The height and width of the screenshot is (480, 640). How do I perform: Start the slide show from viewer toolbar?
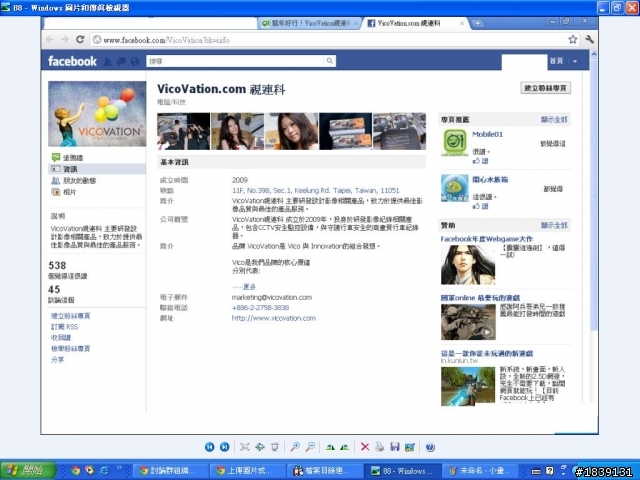tap(275, 447)
